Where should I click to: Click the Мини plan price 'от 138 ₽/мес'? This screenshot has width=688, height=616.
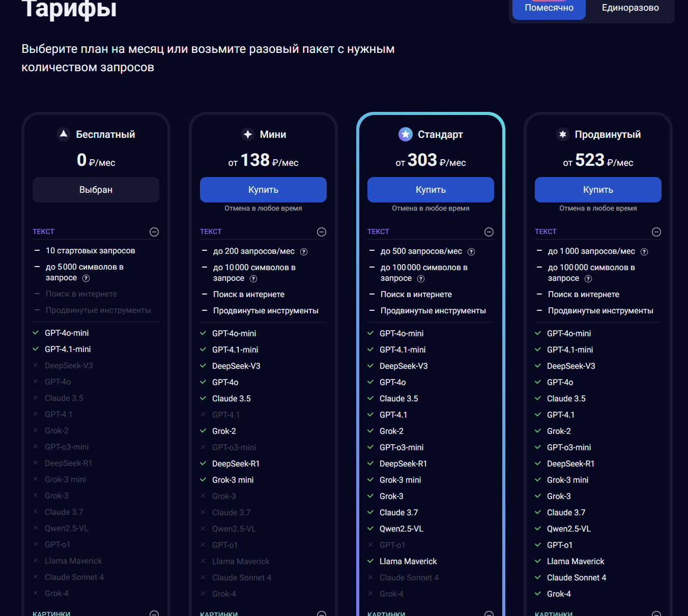pos(263,161)
